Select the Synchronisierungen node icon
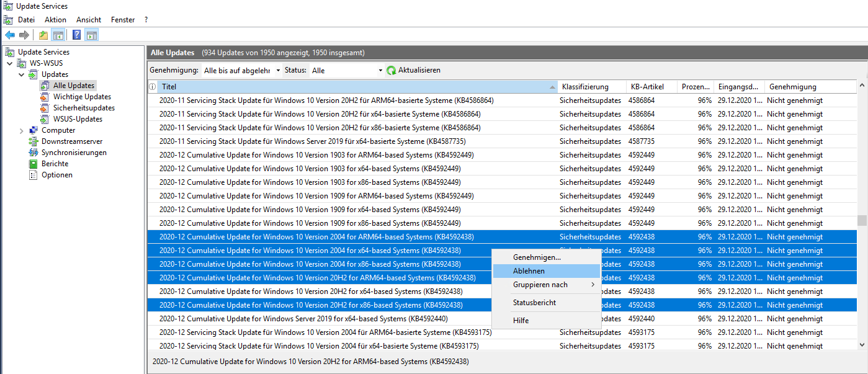 [x=34, y=153]
